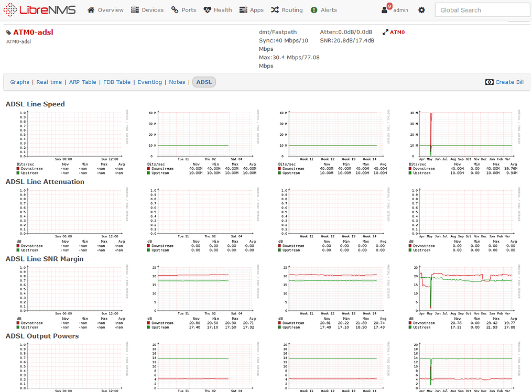Click the Atten:0.0dB/0.0dB value

coord(346,32)
